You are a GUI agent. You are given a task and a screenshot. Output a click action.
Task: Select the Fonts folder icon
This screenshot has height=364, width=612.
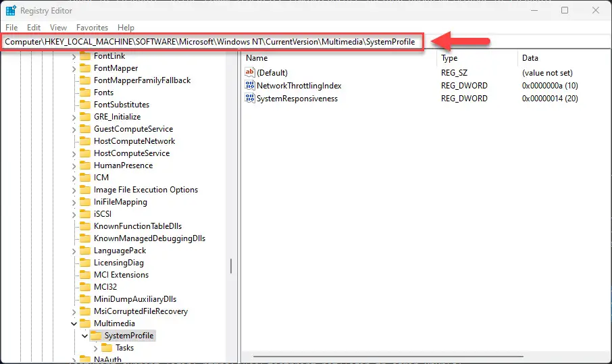(85, 93)
